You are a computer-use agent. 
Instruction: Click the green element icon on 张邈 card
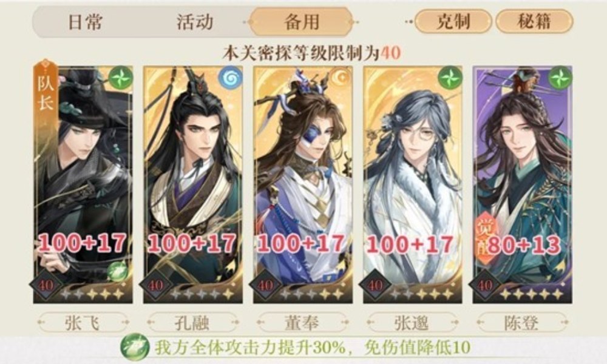tap(450, 78)
